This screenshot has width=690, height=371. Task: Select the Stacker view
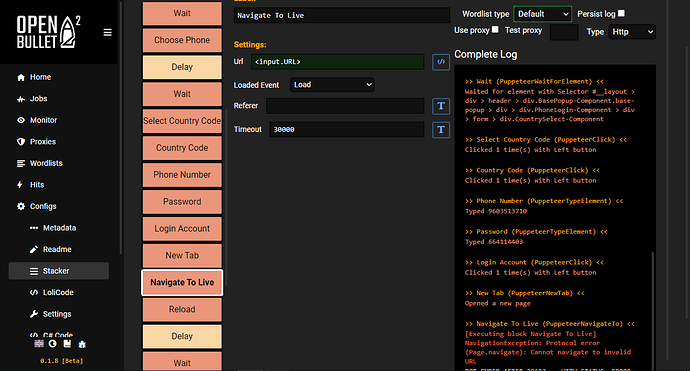tap(59, 271)
